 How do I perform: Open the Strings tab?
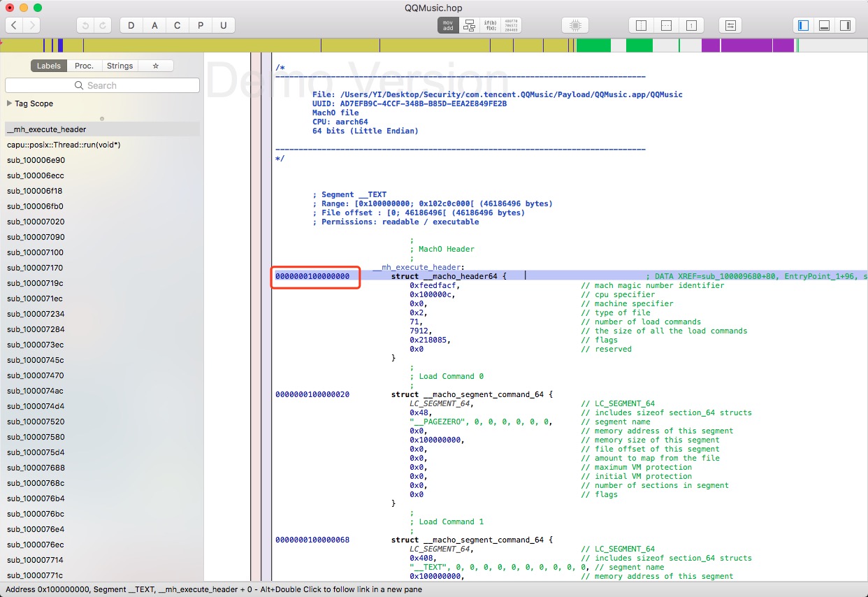pyautogui.click(x=120, y=66)
